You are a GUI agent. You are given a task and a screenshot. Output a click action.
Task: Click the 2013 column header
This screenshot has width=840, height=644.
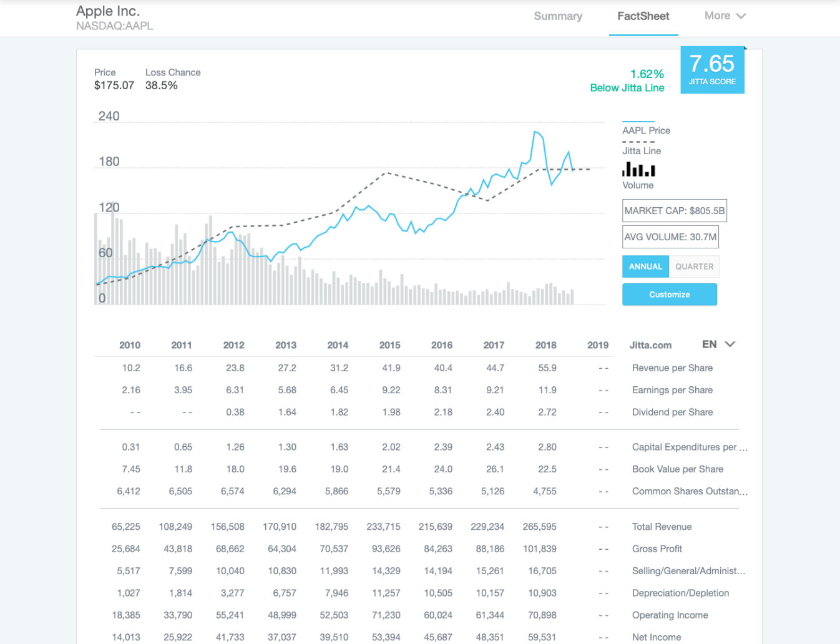point(286,345)
